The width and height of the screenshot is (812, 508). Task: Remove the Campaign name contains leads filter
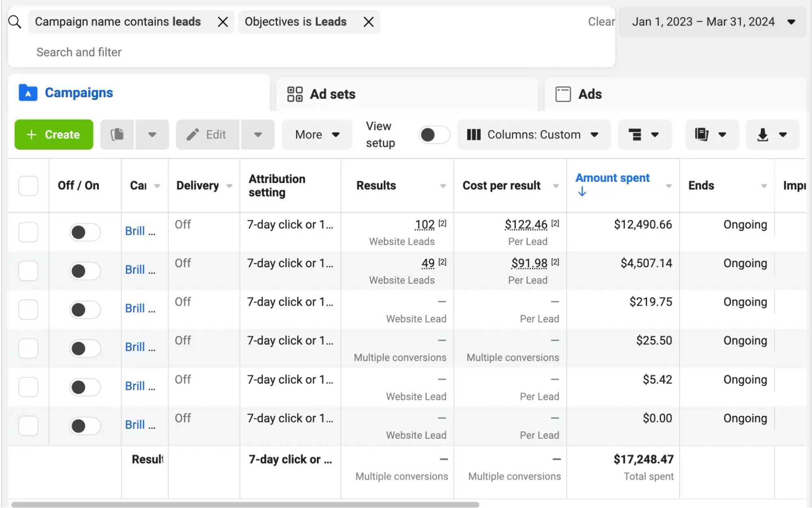click(x=223, y=22)
